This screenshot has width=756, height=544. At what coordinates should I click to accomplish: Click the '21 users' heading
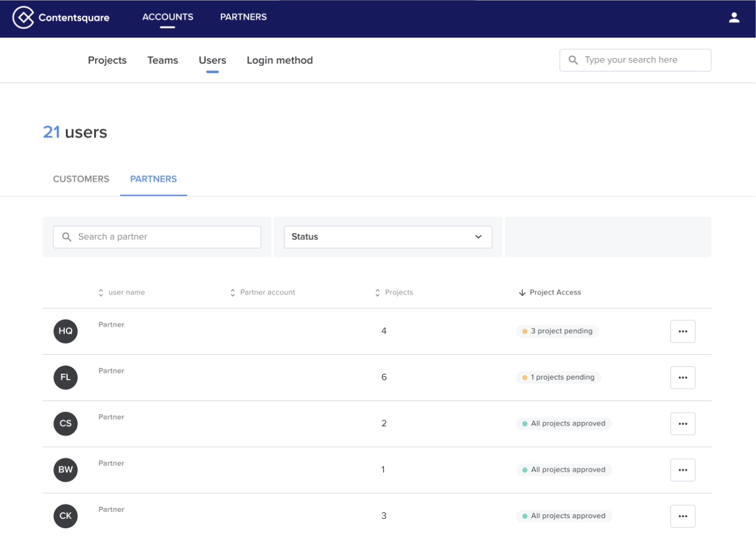(75, 132)
